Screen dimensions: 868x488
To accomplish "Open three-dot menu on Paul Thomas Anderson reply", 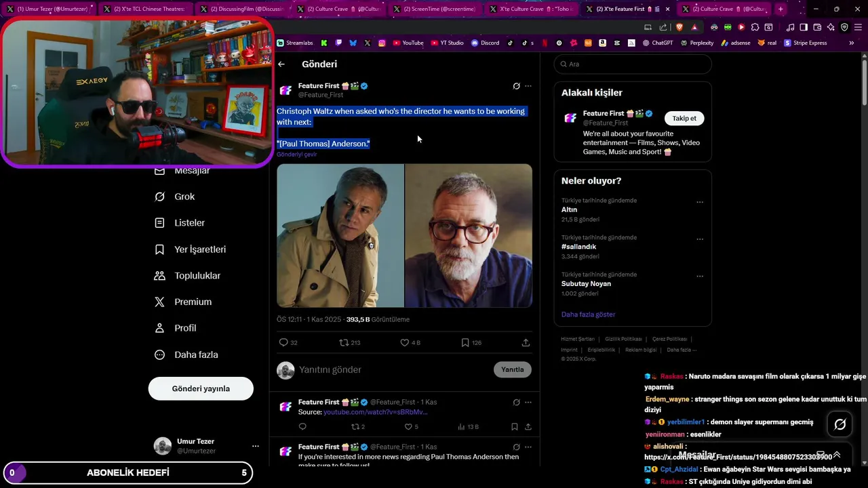I will coord(528,447).
